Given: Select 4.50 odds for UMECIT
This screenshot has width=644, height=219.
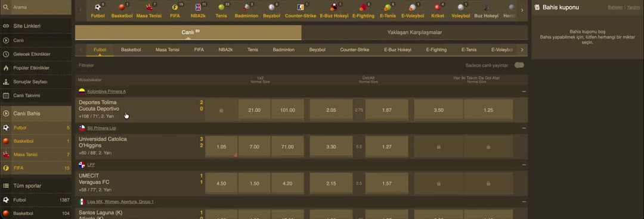Looking at the screenshot, I should [221, 183].
